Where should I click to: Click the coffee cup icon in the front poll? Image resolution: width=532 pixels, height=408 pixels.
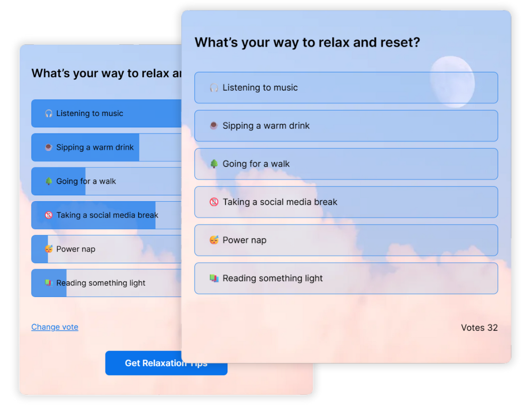tap(214, 126)
